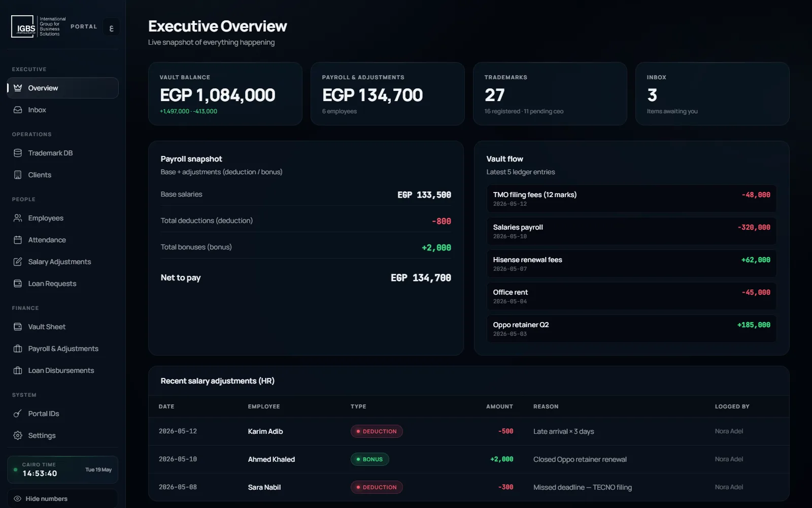Click 'Late arrival × 3 days' reason
The image size is (812, 508).
(564, 431)
